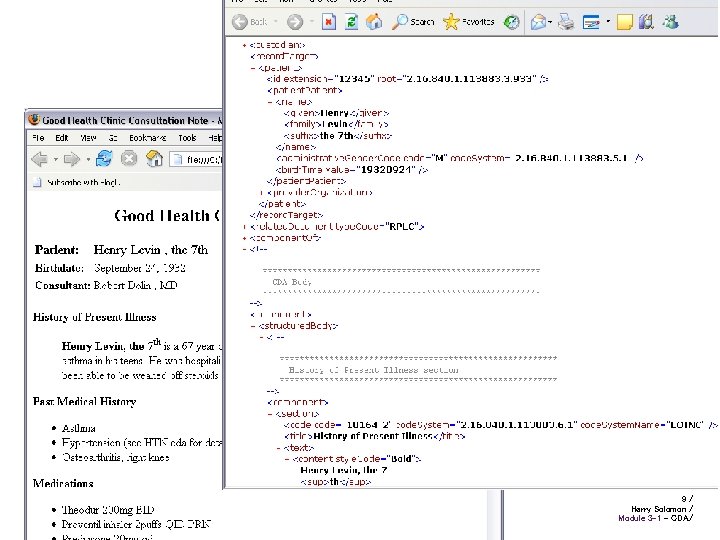Click the Medications heading in Firefox
Viewport: 720px width, 540px height.
[63, 483]
